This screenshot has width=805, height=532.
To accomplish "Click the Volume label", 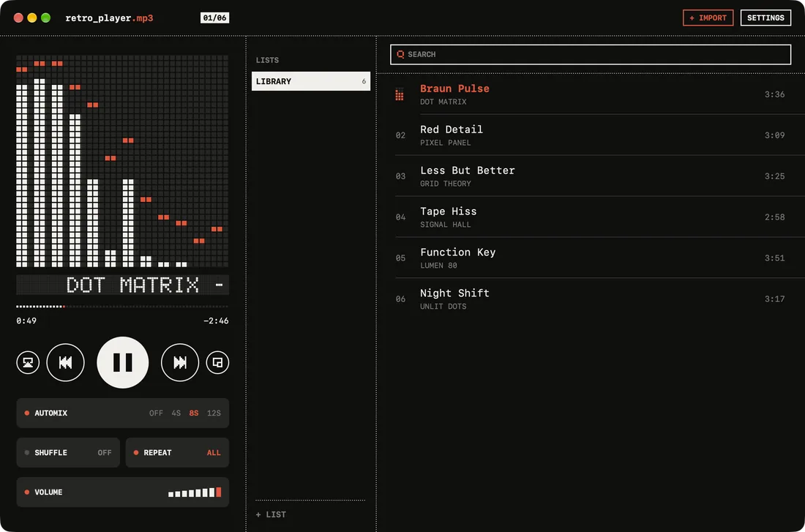I will (48, 492).
